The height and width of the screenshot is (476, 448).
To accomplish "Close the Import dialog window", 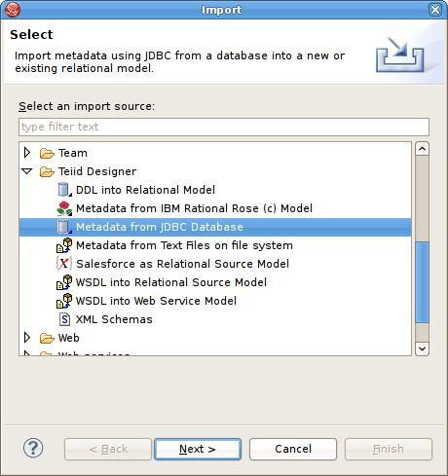I will point(435,10).
